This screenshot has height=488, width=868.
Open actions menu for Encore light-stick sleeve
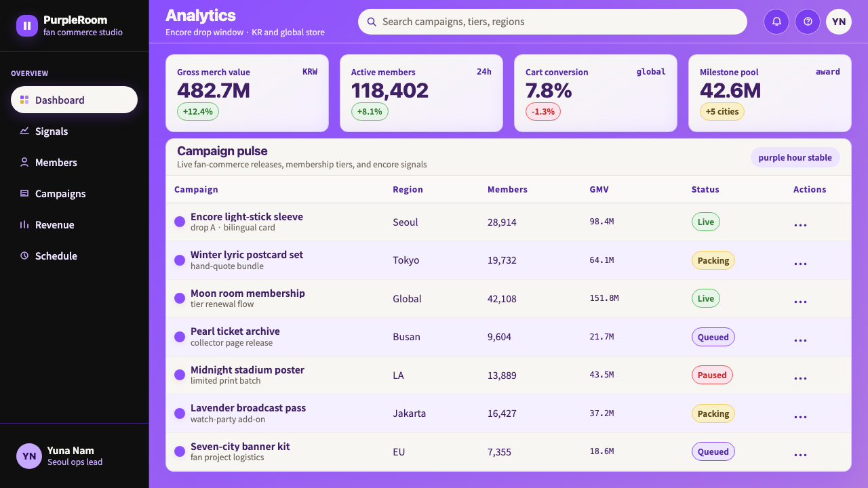[800, 225]
